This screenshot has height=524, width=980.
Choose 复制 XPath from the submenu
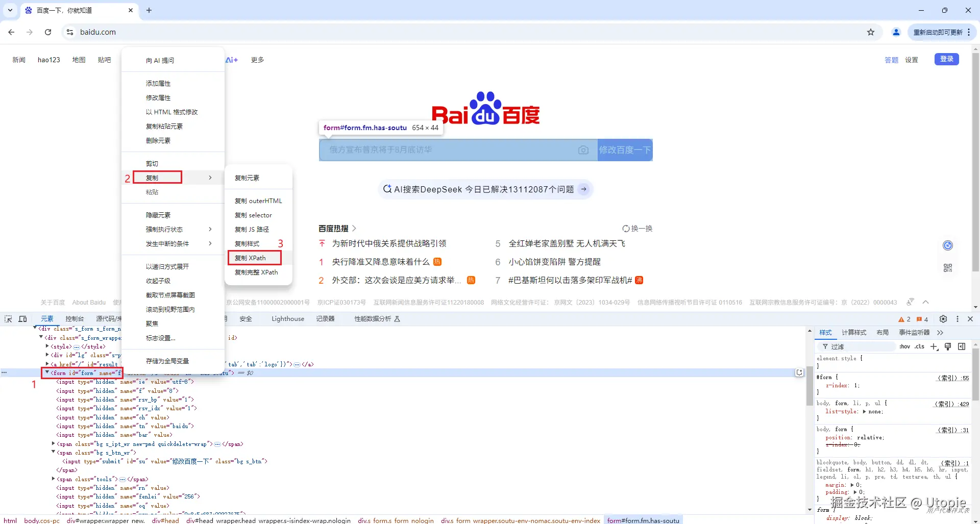250,258
